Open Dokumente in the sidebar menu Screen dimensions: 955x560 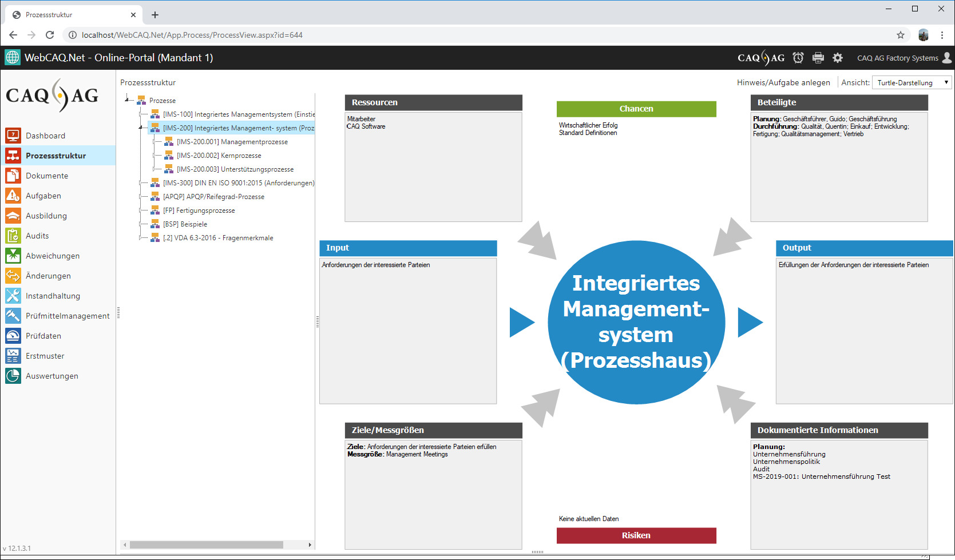coord(47,176)
